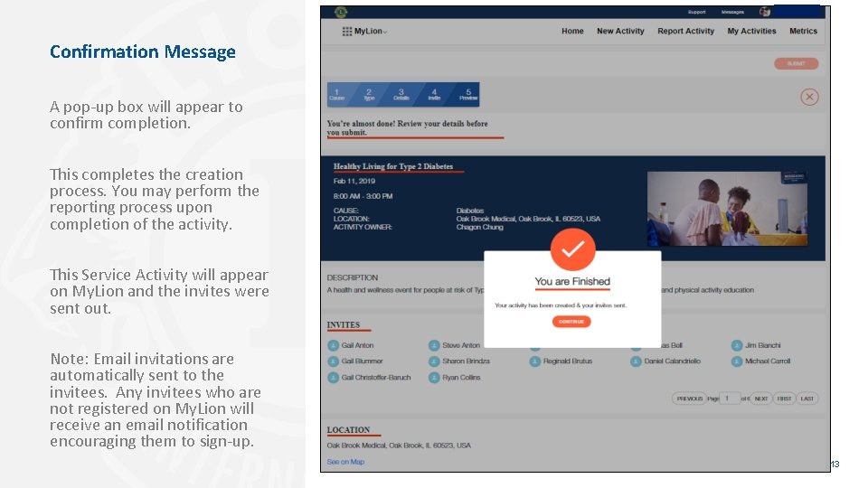Click the page number input field
The image size is (868, 488).
tap(730, 399)
